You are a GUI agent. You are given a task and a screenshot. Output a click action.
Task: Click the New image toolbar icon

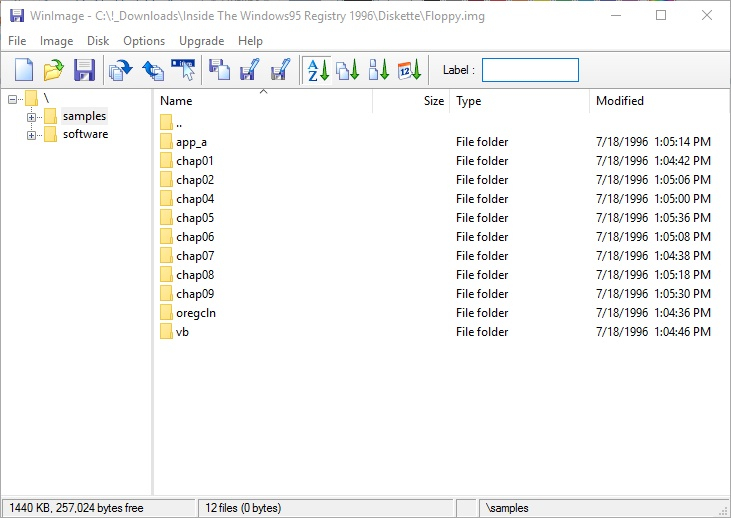(x=24, y=70)
